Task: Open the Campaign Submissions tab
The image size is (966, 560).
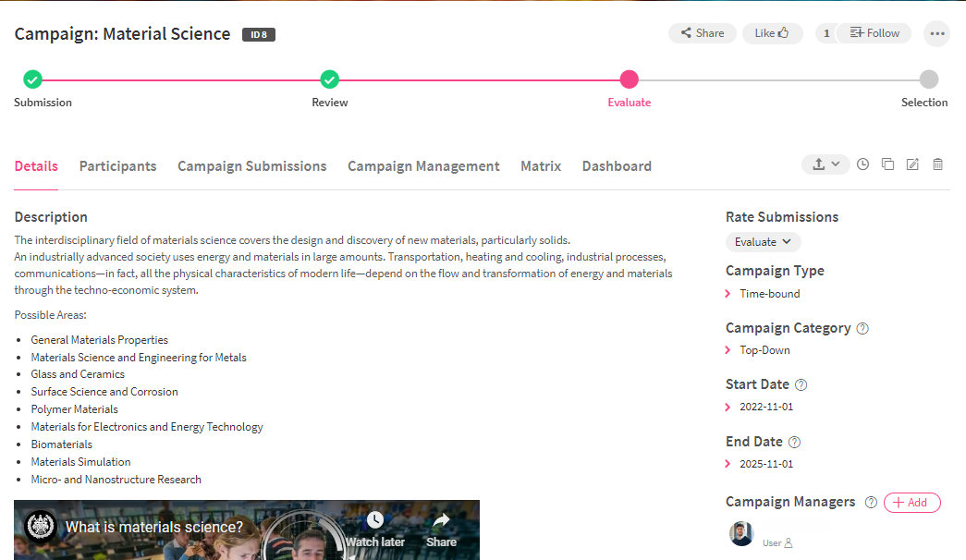Action: pos(252,166)
